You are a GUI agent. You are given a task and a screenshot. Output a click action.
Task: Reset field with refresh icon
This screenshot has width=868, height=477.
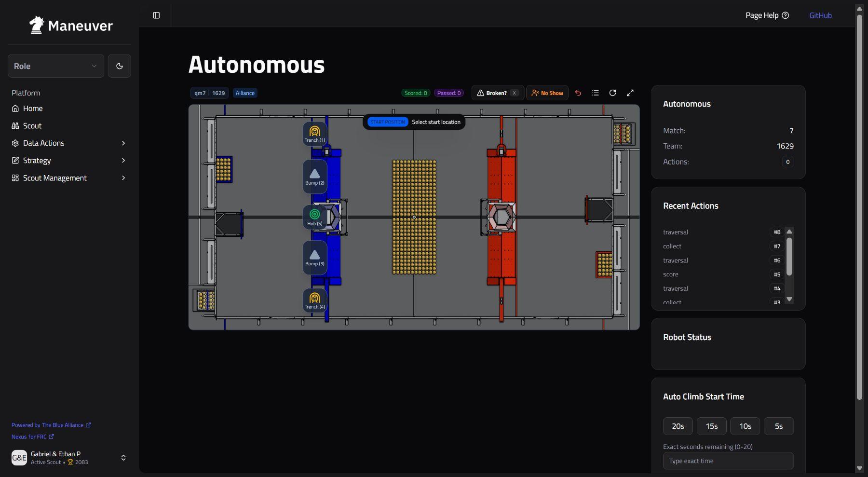(613, 93)
